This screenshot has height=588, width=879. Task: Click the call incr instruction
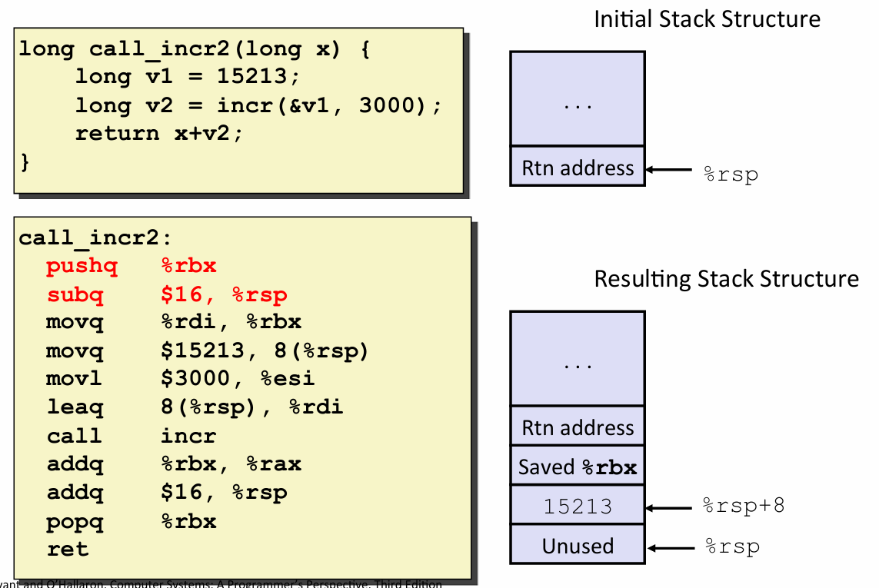click(x=132, y=436)
